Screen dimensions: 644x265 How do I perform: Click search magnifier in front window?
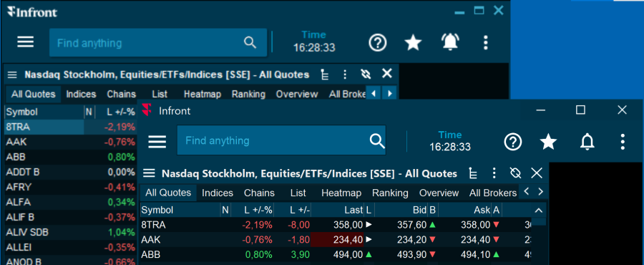coord(377,140)
